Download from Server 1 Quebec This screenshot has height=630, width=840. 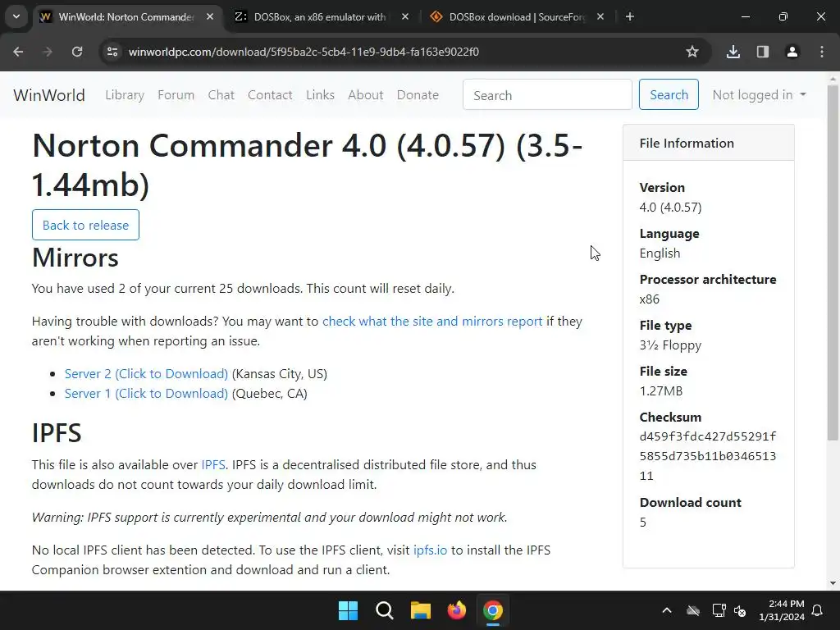(x=146, y=394)
